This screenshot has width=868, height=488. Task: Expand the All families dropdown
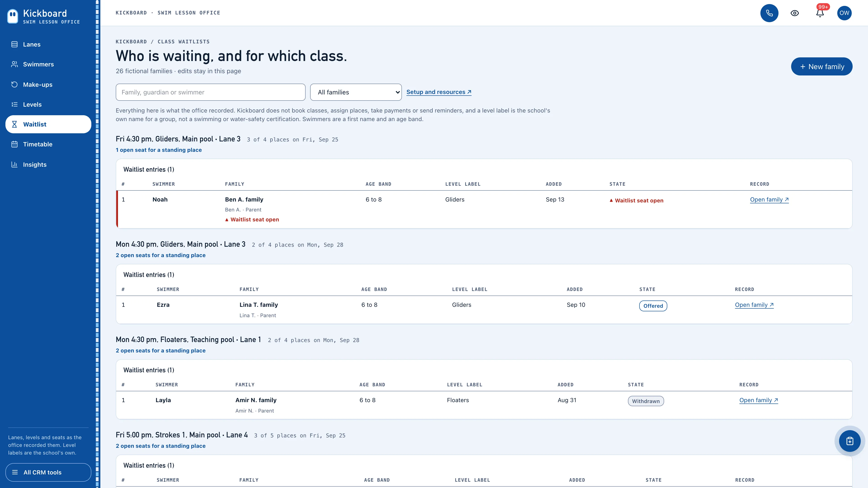[356, 92]
